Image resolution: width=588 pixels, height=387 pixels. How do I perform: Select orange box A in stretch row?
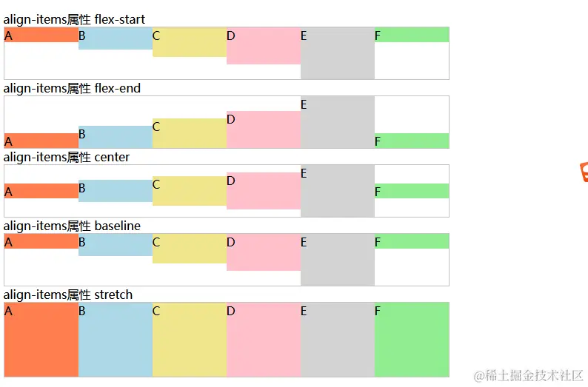tap(41, 340)
